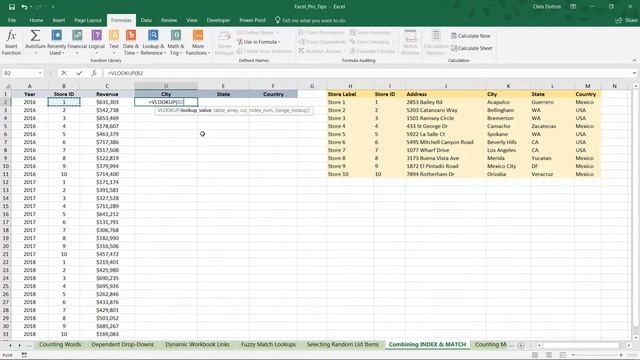
Task: Click the macro record icon in status bar
Action: 24,355
